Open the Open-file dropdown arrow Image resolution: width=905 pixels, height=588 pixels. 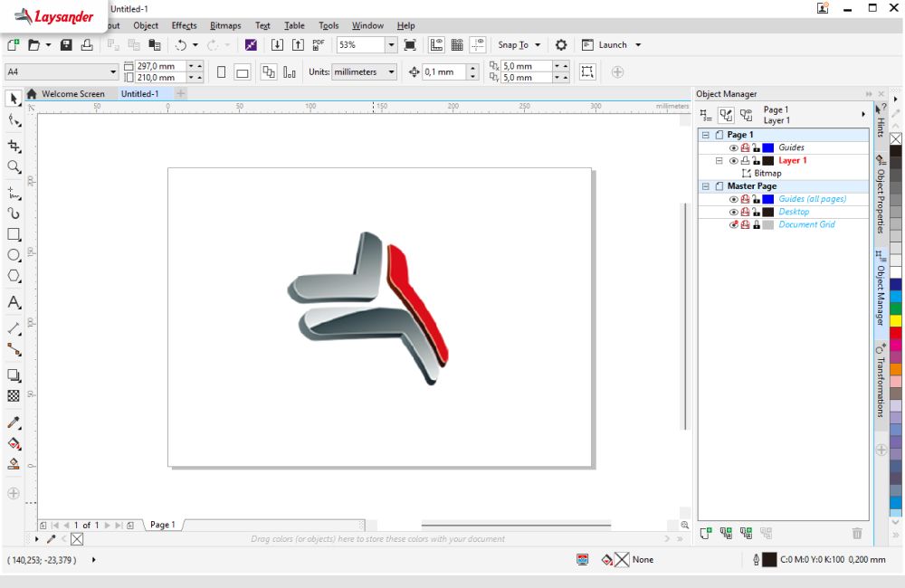coord(49,45)
